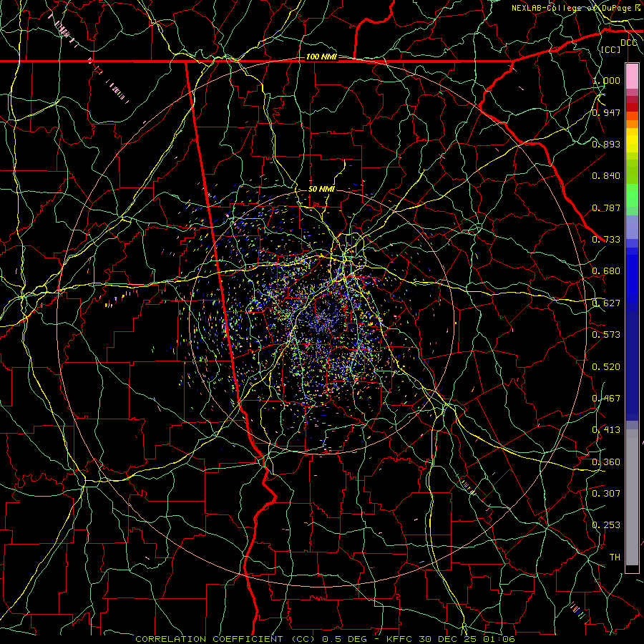Select the 0.627 legend value
Image resolution: width=644 pixels, height=644 pixels.
pyautogui.click(x=606, y=303)
